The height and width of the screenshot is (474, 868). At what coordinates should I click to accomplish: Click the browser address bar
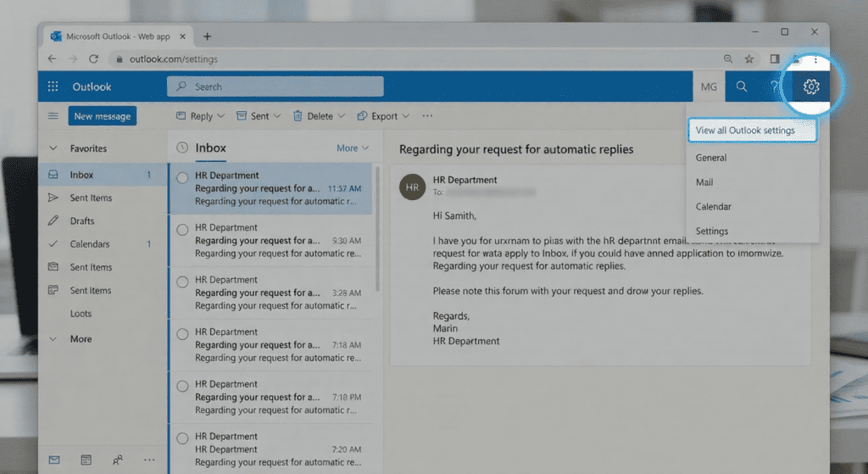click(x=413, y=59)
